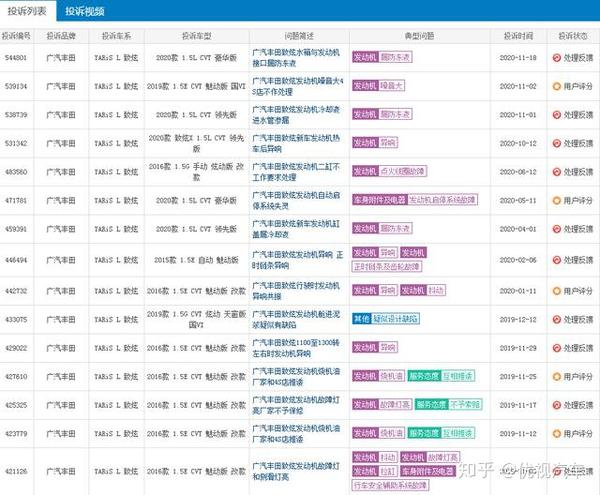Click the 处理反馈 icon in row 433075
Image resolution: width=600 pixels, height=495 pixels.
tap(556, 319)
